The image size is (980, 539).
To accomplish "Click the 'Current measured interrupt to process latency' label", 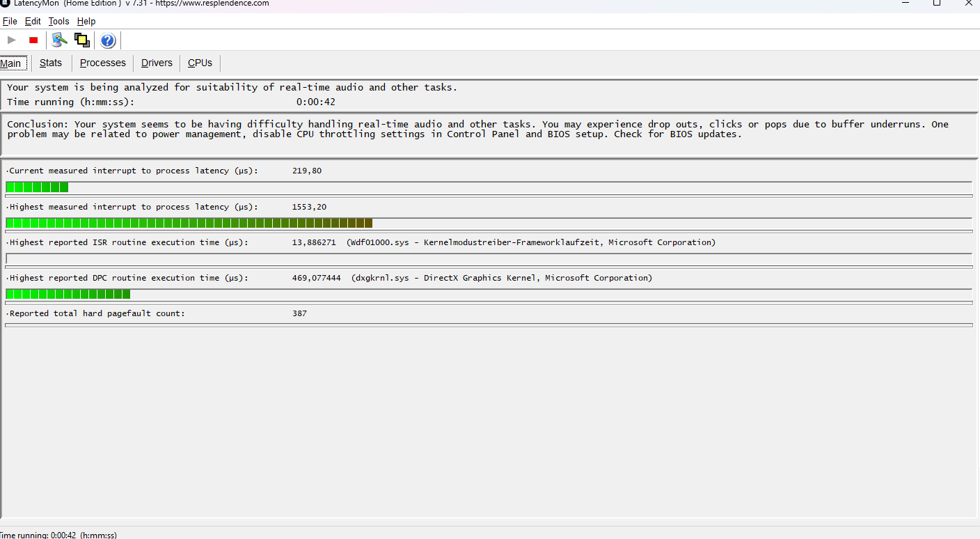I will click(134, 171).
